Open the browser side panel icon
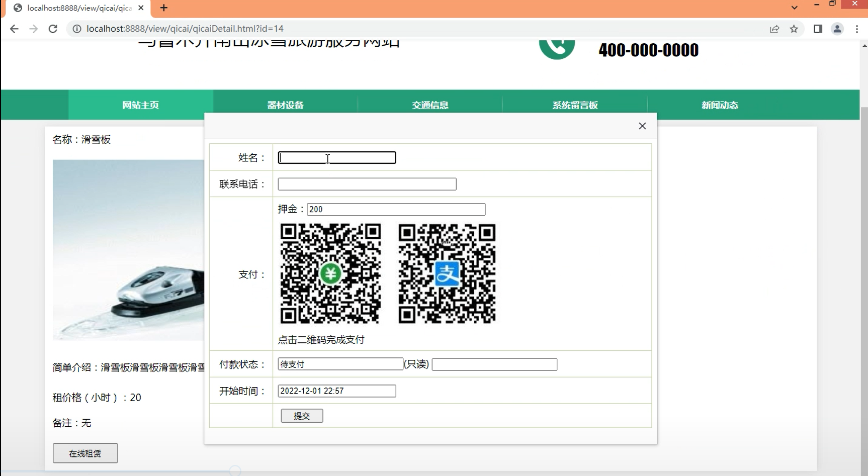Image resolution: width=868 pixels, height=476 pixels. 818,29
